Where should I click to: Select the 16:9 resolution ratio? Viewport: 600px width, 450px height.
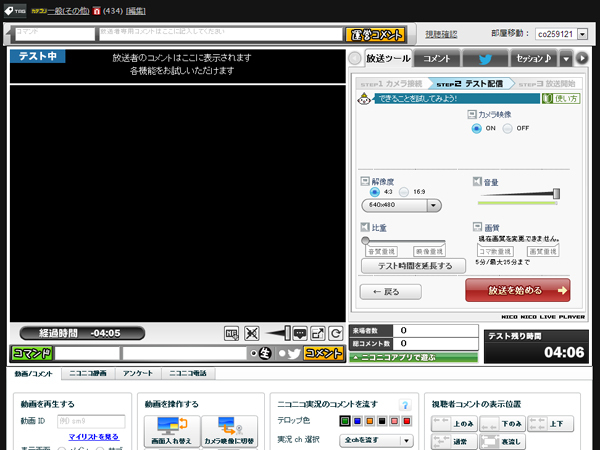click(x=404, y=191)
